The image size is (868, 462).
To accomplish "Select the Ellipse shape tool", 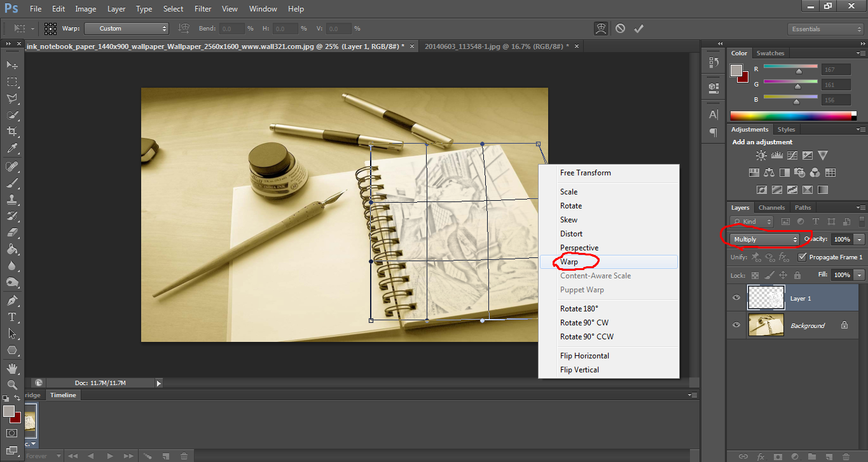I will pyautogui.click(x=12, y=350).
